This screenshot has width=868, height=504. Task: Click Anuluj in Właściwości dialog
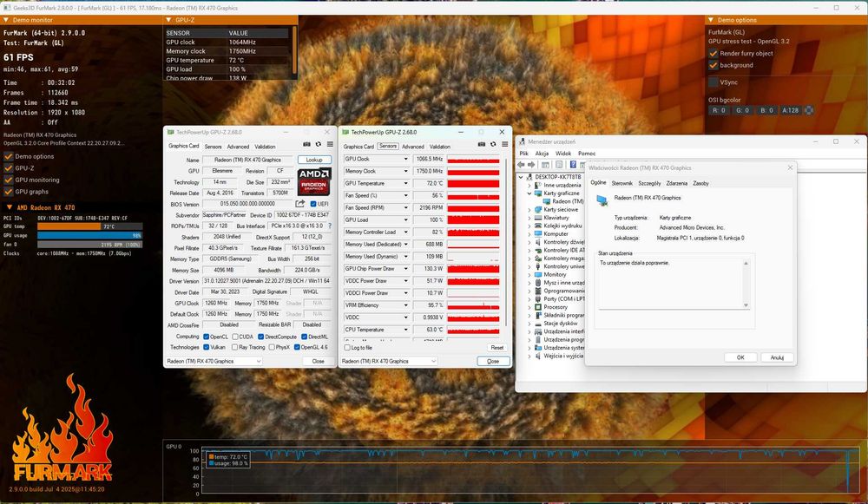click(777, 357)
